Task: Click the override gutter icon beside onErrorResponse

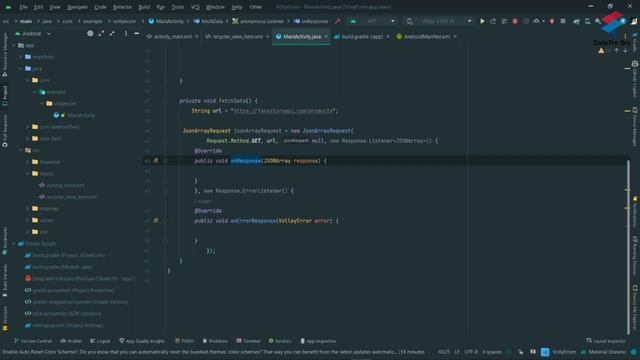Action: (x=156, y=220)
